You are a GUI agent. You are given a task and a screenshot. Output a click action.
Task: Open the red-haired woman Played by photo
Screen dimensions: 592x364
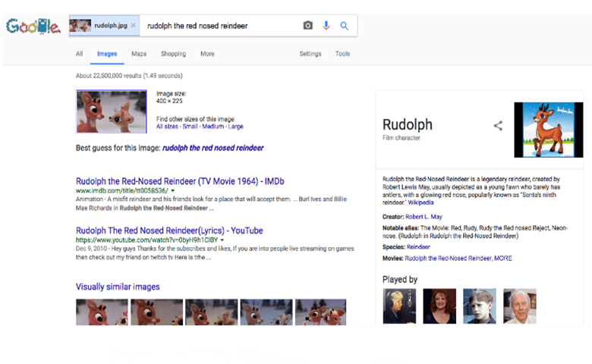pyautogui.click(x=439, y=306)
